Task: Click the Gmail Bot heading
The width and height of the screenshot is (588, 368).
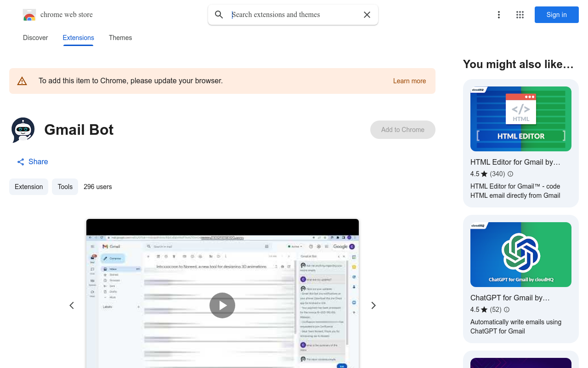Action: [x=79, y=130]
